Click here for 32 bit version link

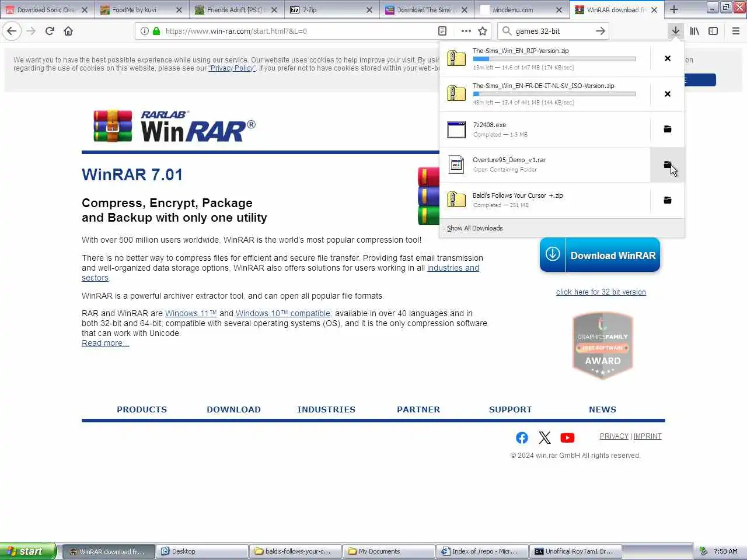(x=601, y=292)
